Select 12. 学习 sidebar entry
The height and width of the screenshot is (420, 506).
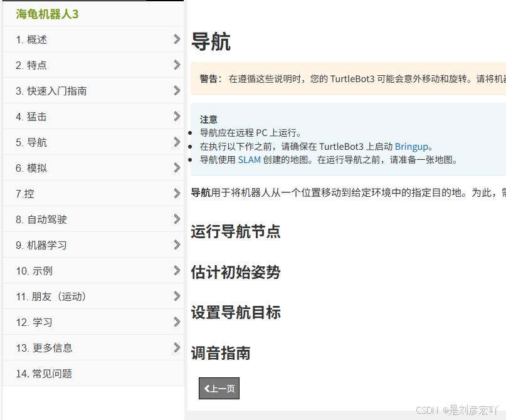click(x=93, y=322)
